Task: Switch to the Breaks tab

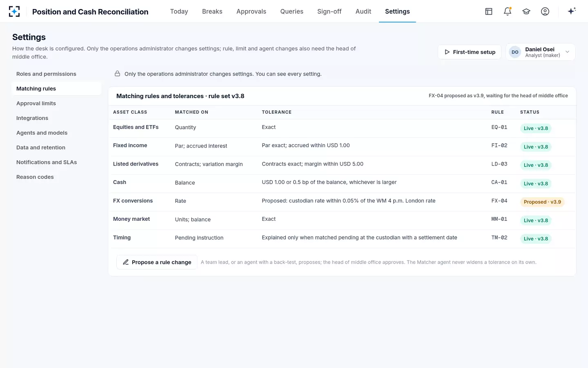Action: [x=212, y=11]
